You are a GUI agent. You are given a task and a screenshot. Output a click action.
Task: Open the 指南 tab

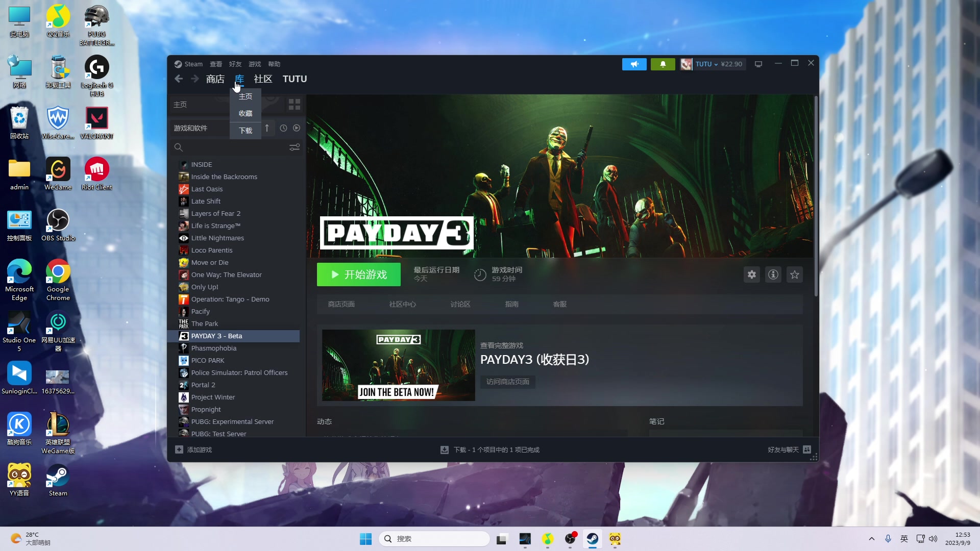pos(512,304)
